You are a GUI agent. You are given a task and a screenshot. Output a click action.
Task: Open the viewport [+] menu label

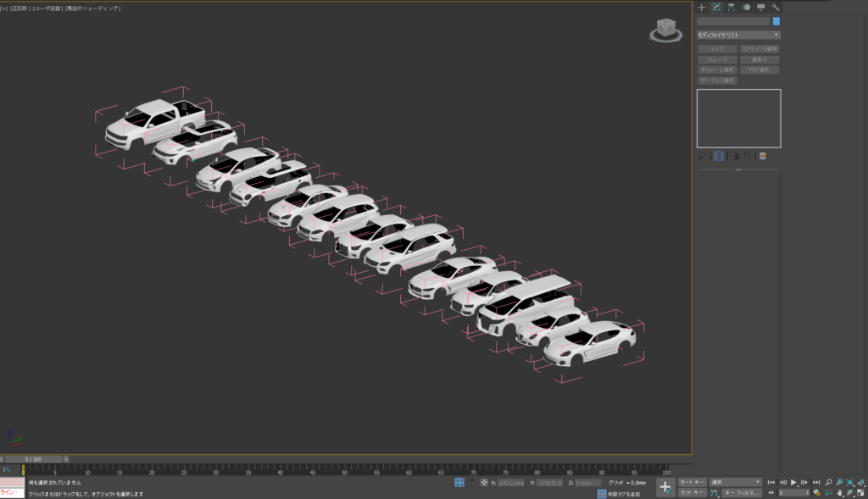pyautogui.click(x=4, y=8)
